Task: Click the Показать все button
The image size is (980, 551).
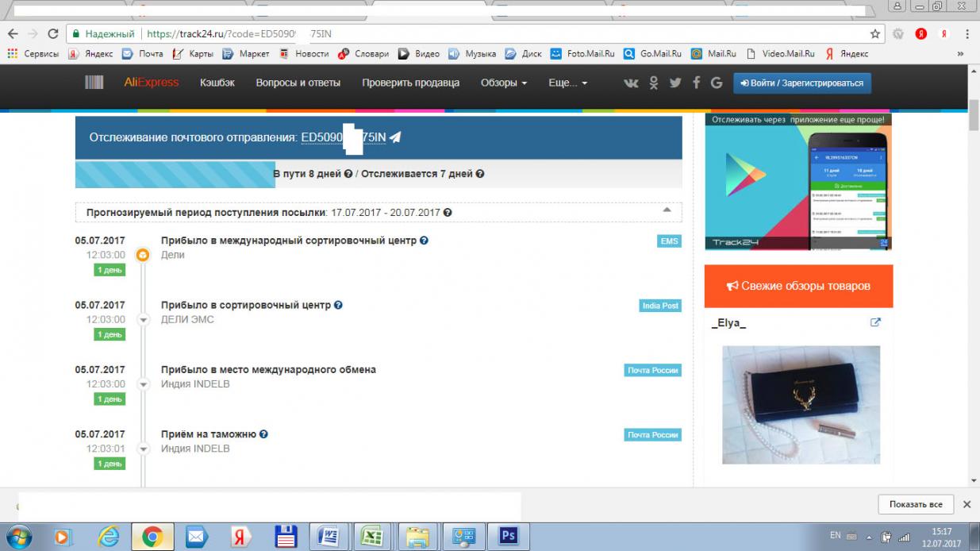Action: click(x=915, y=504)
